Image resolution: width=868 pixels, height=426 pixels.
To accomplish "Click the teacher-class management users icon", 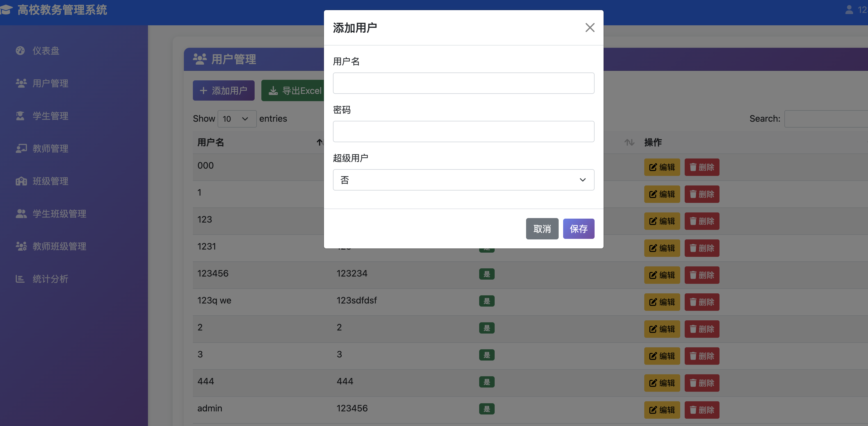I will coord(21,246).
